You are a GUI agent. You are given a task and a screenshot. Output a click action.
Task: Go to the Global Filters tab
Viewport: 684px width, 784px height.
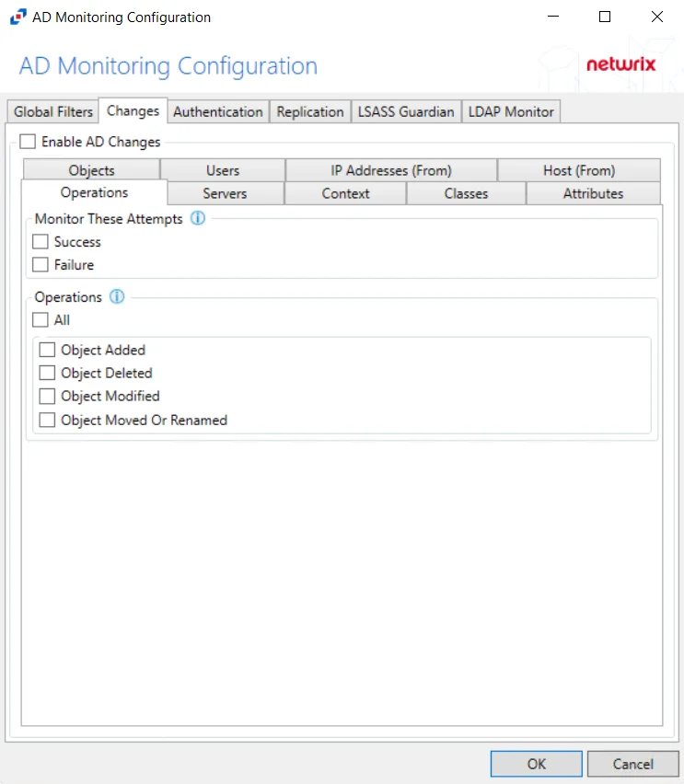[53, 111]
